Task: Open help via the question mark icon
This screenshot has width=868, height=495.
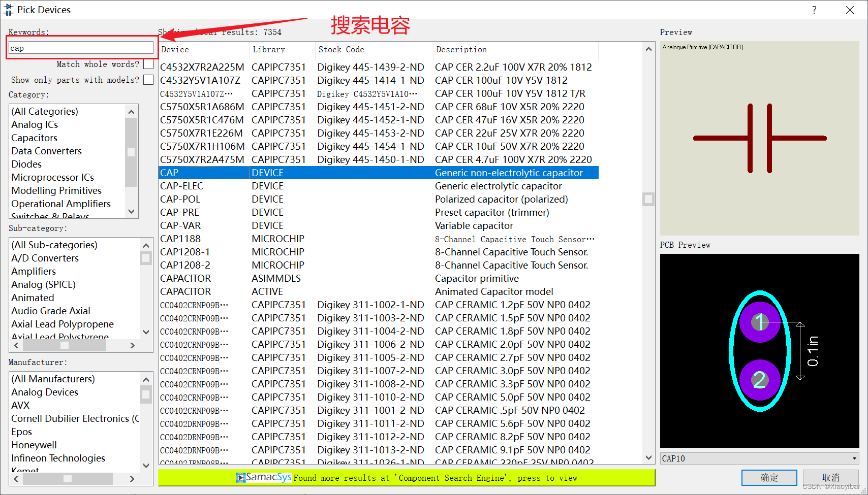Action: [814, 10]
